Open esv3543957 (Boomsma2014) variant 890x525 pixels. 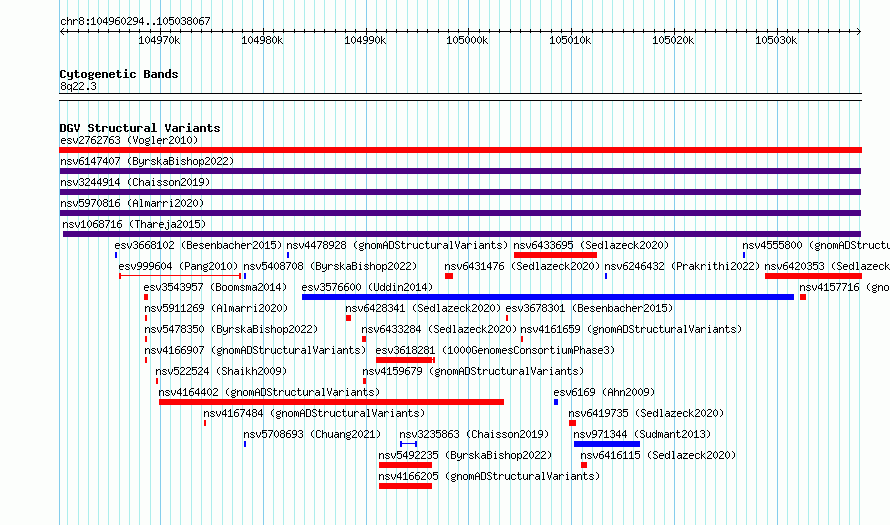(215, 287)
